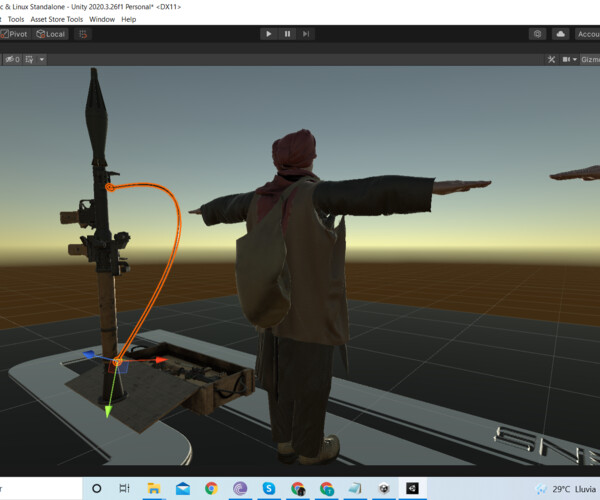Toggle the Pivot handle position button

coord(15,34)
